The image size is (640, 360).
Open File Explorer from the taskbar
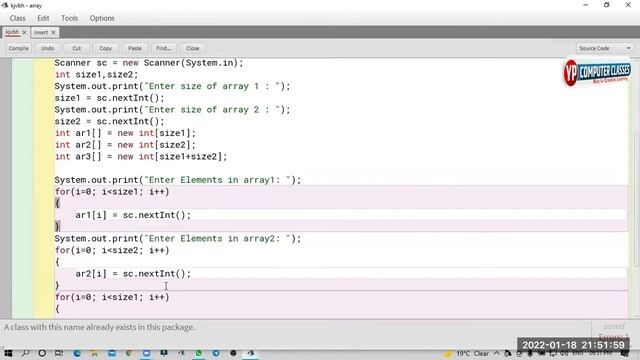94,353
